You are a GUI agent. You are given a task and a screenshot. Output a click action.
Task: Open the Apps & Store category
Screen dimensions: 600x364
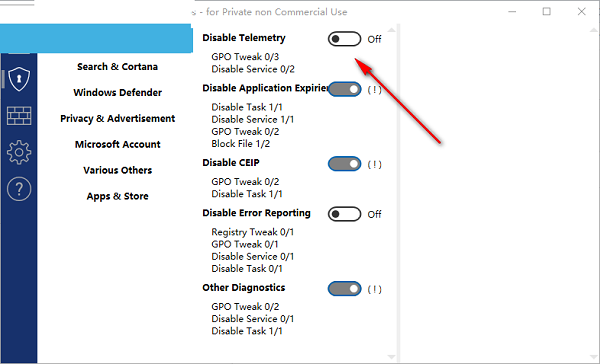tap(117, 196)
